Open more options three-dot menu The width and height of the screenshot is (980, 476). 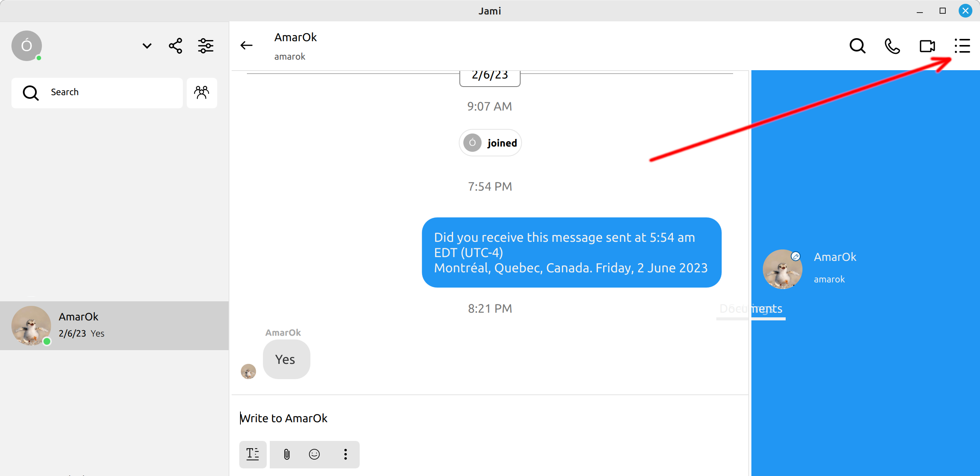(x=346, y=454)
